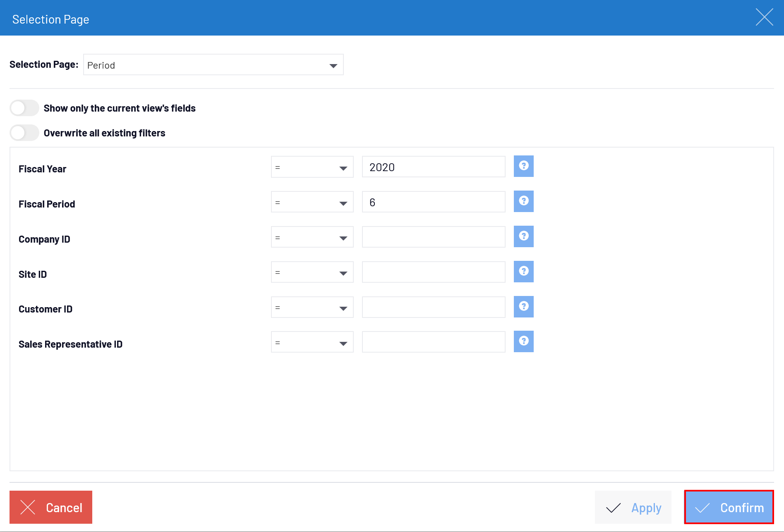Expand the Fiscal Period operator dropdown
This screenshot has height=532, width=784.
(x=312, y=202)
